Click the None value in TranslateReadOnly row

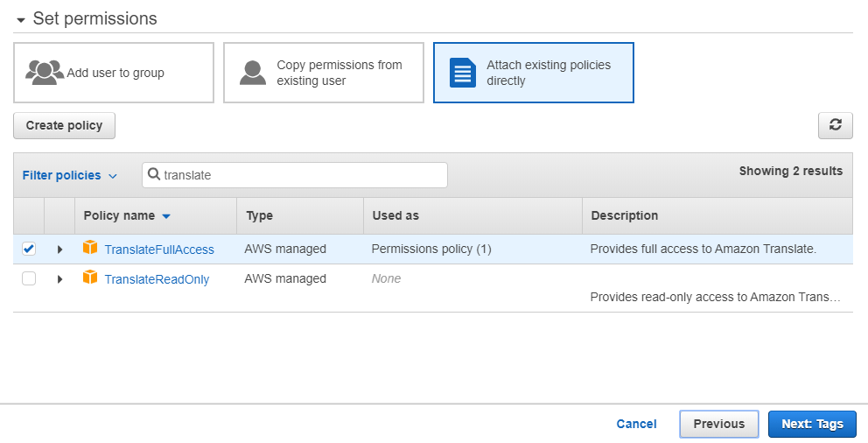pos(386,278)
